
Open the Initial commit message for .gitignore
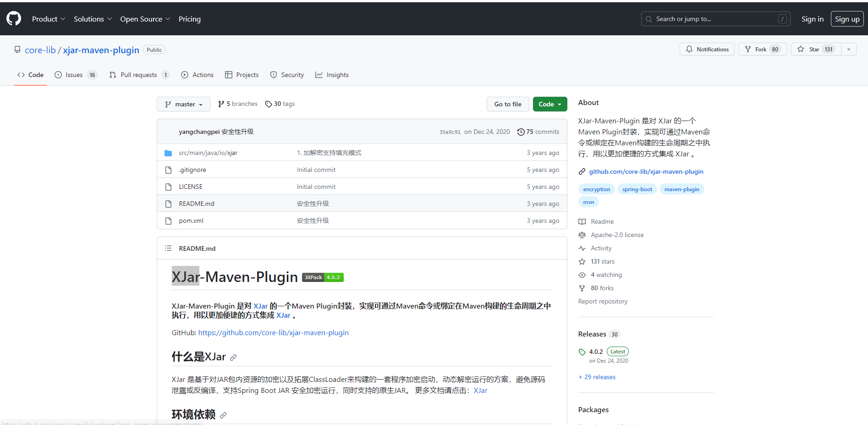tap(316, 170)
